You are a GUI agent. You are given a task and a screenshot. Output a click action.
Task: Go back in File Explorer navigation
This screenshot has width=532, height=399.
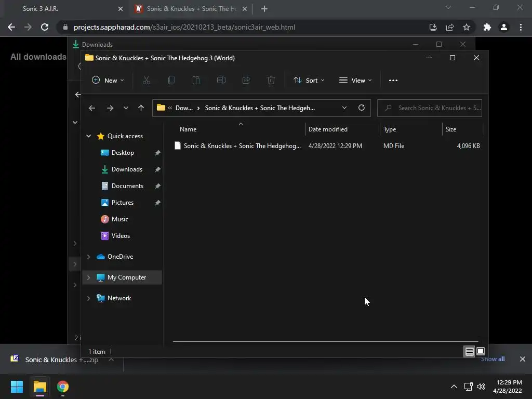[91, 108]
